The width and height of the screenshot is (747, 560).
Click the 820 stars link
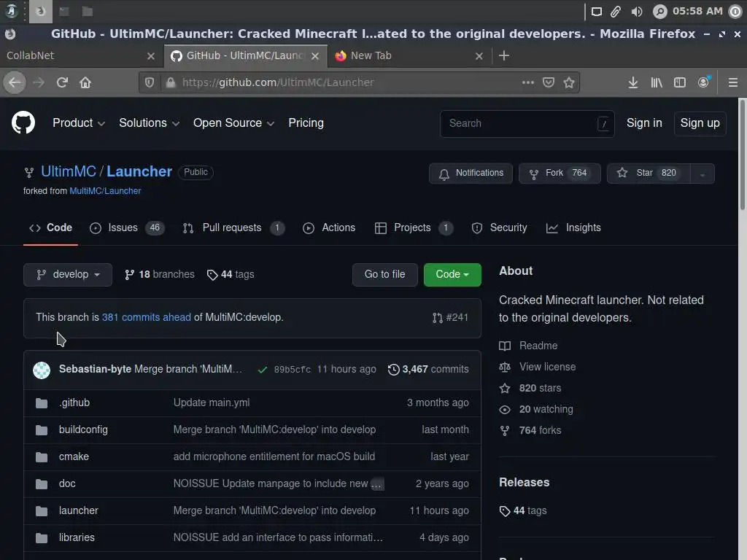[530, 389]
